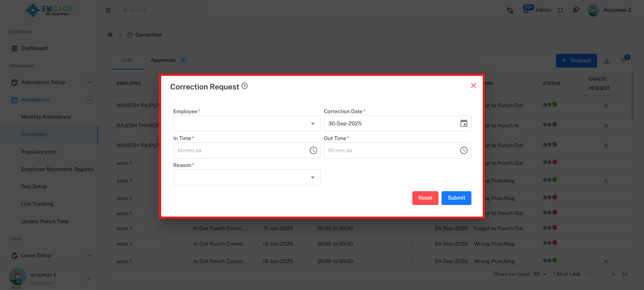Toggle fullscreen mode icon in header
Viewport: 644px width, 290px height.
coord(560,10)
